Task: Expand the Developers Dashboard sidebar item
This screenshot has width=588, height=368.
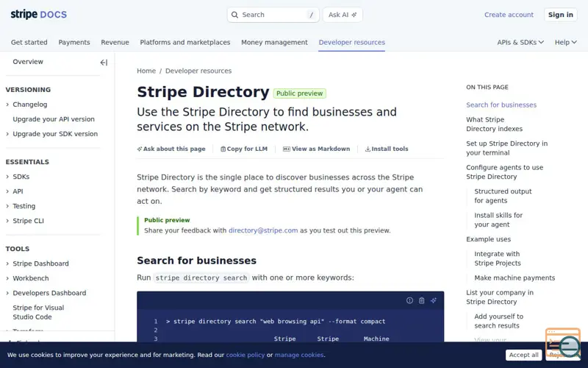Action: pyautogui.click(x=49, y=293)
